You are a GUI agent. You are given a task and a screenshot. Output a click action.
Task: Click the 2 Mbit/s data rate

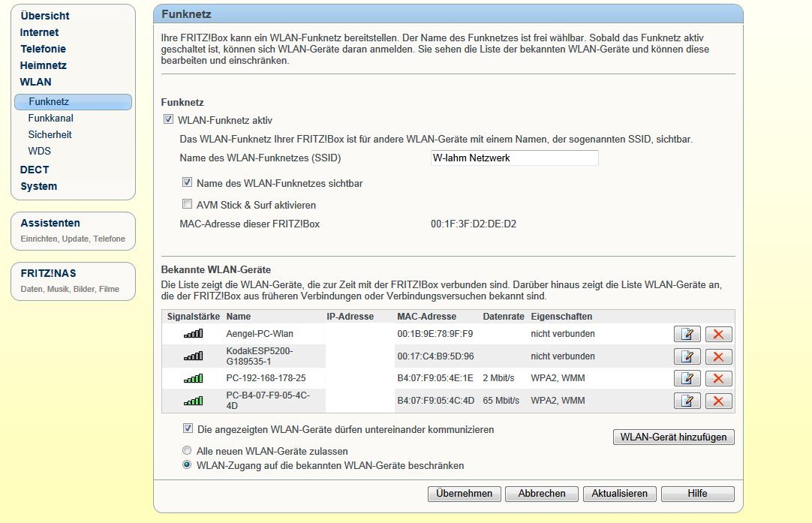[x=498, y=378]
